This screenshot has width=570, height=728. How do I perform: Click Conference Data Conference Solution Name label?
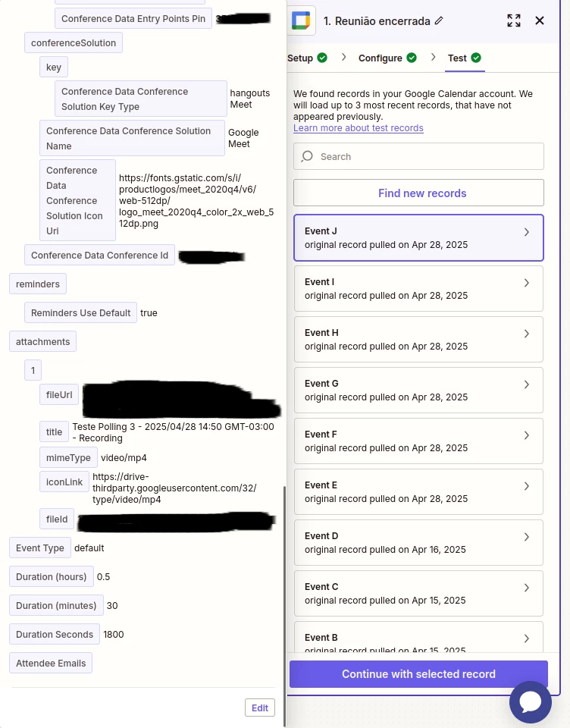tap(133, 138)
